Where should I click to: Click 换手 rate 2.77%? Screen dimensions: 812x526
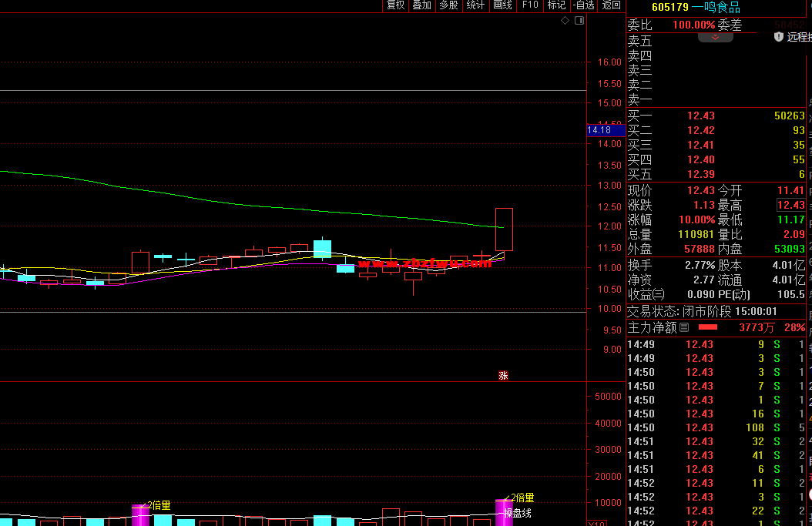pos(700,266)
